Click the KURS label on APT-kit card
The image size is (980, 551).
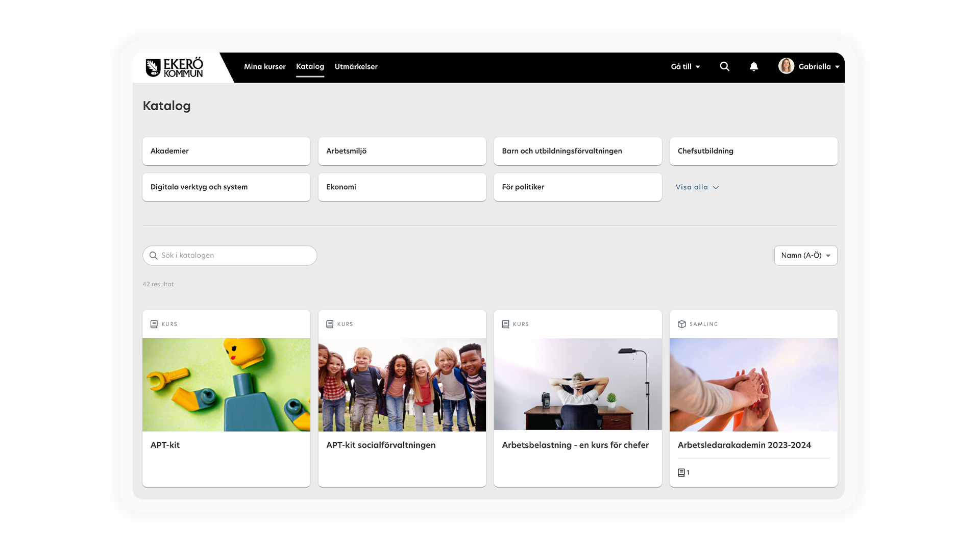pos(169,324)
